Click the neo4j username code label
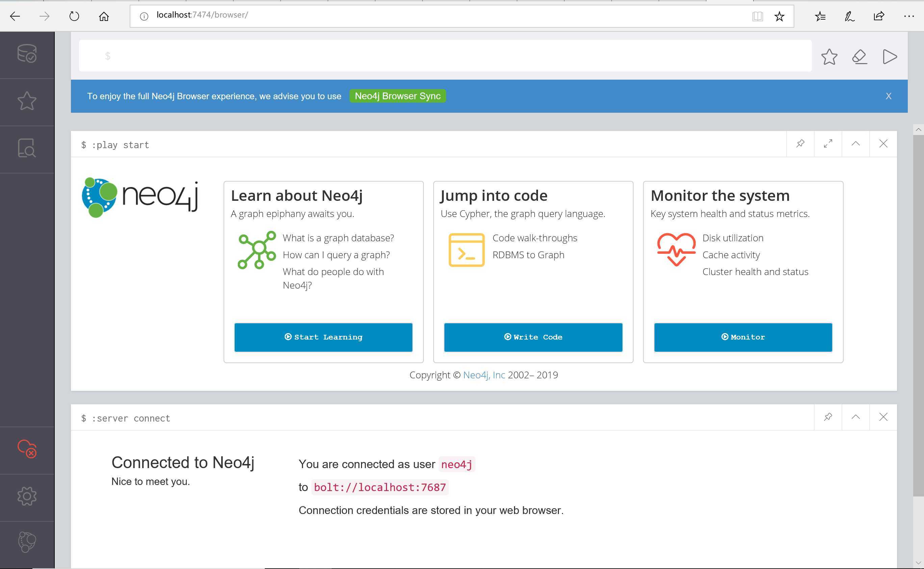This screenshot has height=569, width=924. 457,464
